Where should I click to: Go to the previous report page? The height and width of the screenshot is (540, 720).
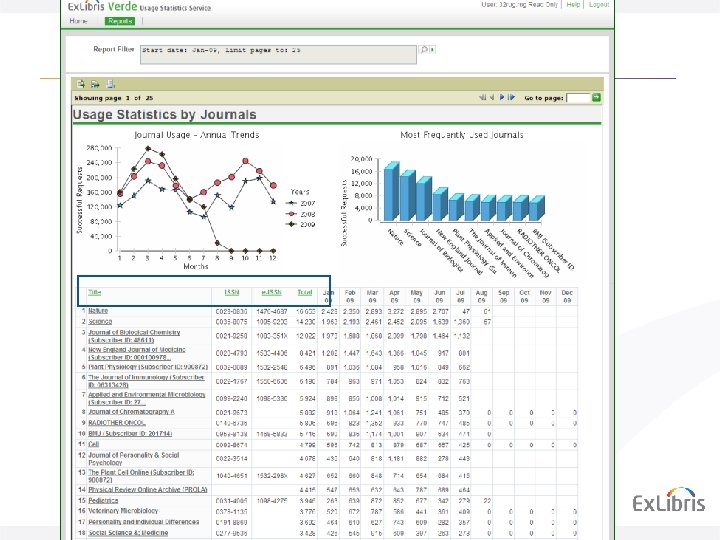click(x=491, y=97)
